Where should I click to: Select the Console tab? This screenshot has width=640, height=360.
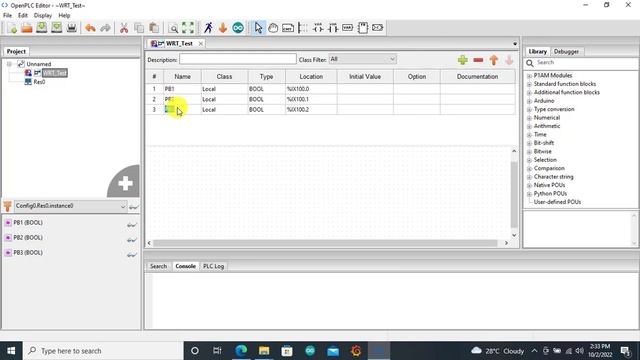point(185,266)
